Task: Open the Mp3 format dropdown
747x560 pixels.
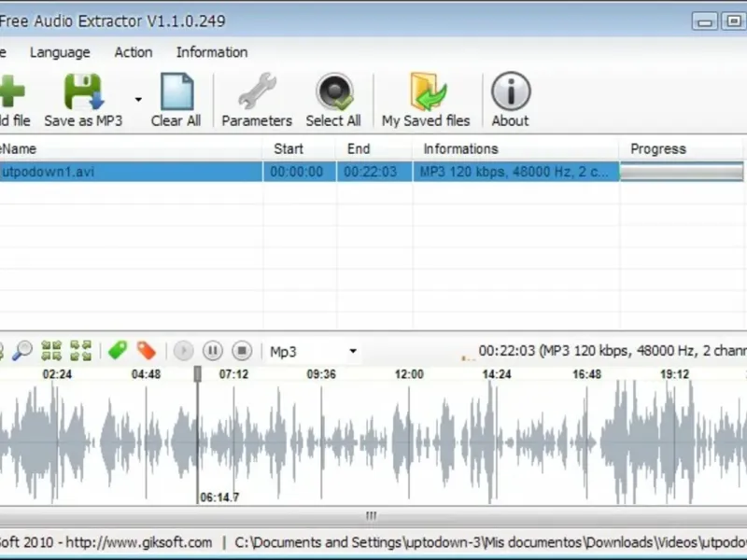Action: (313, 352)
